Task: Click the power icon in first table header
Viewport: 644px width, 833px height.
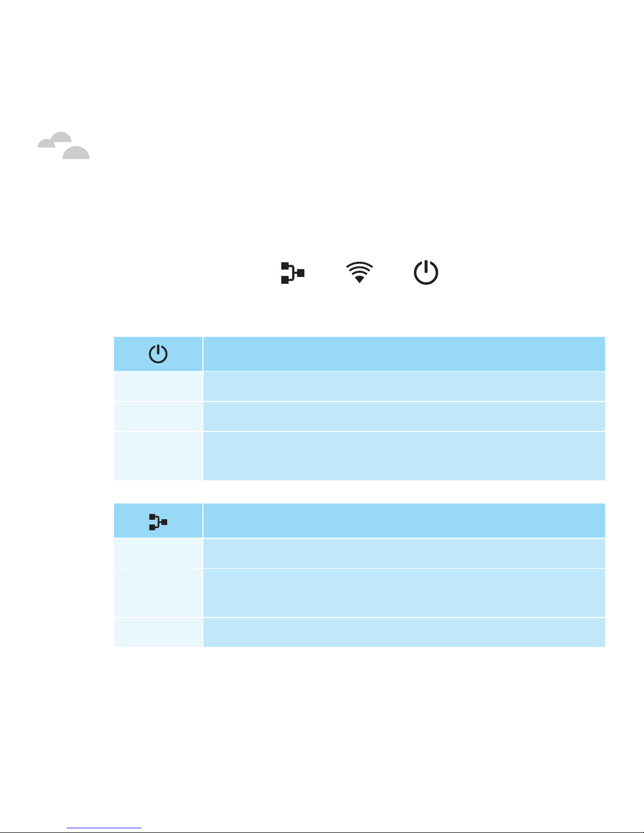Action: click(158, 354)
